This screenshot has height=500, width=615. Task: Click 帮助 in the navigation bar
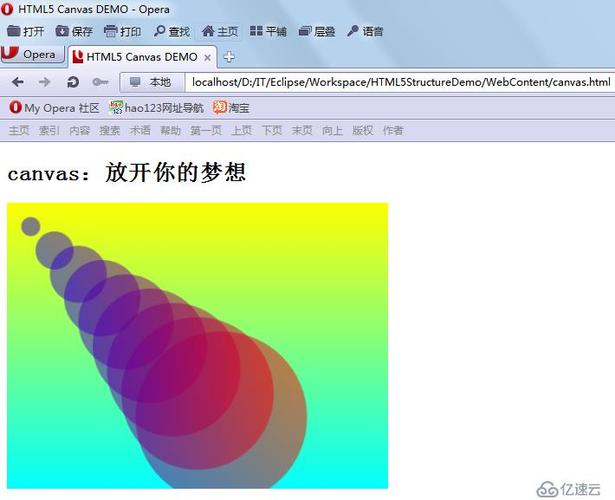(171, 130)
